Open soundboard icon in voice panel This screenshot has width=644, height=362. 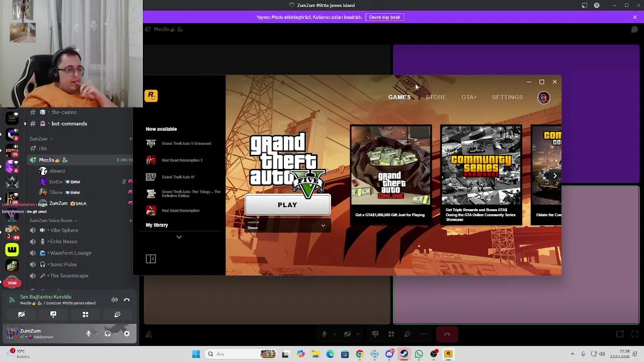pyautogui.click(x=117, y=315)
